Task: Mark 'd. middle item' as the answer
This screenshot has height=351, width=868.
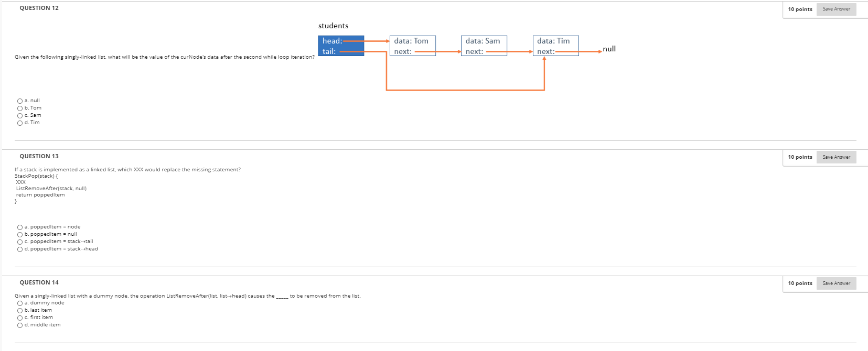Action: click(20, 325)
